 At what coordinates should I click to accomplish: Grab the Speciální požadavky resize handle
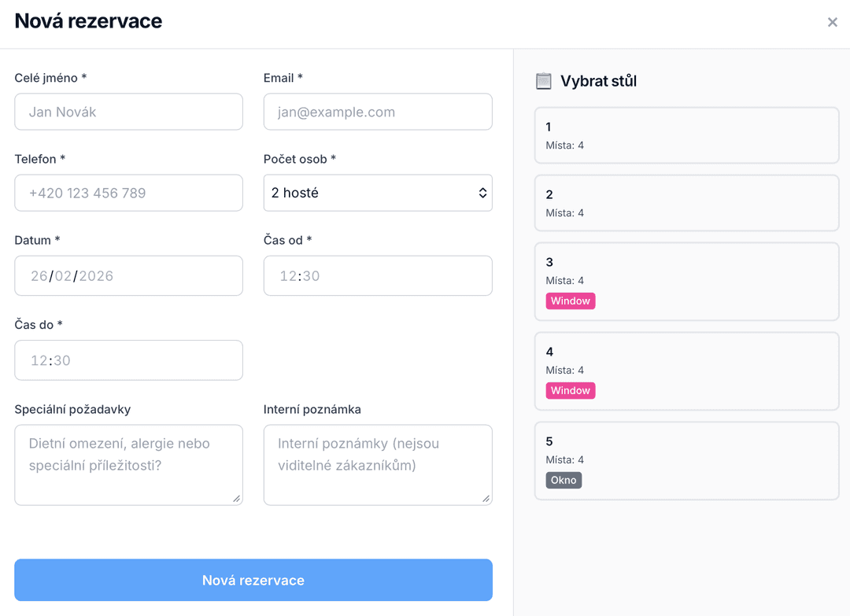click(x=236, y=498)
